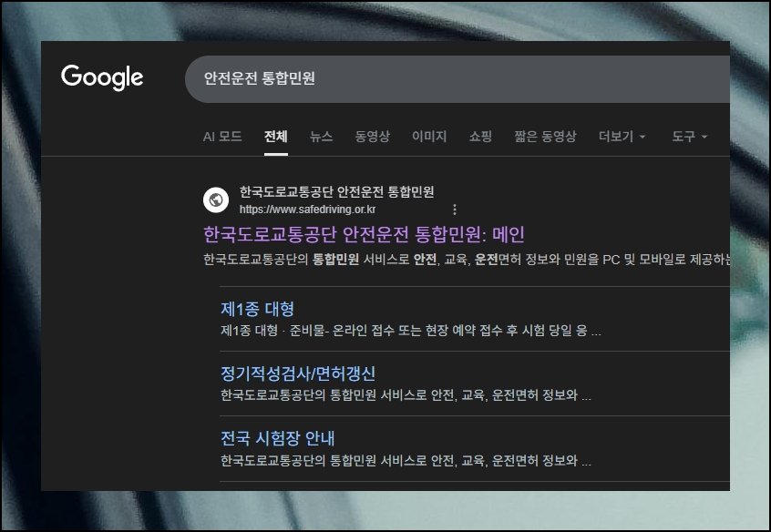
Task: Open the 쇼핑 tab
Action: click(481, 137)
